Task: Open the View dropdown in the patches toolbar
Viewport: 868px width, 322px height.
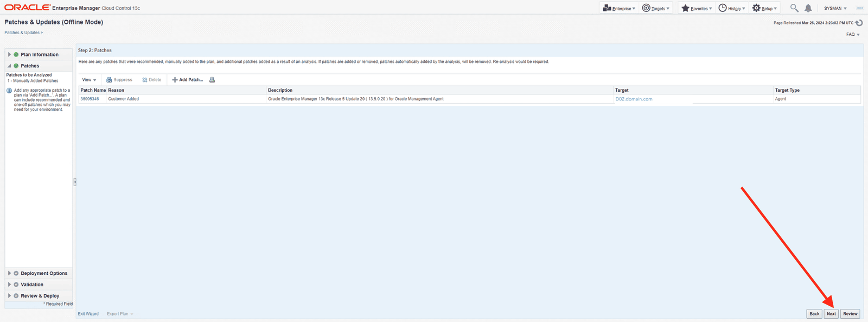Action: [x=89, y=80]
